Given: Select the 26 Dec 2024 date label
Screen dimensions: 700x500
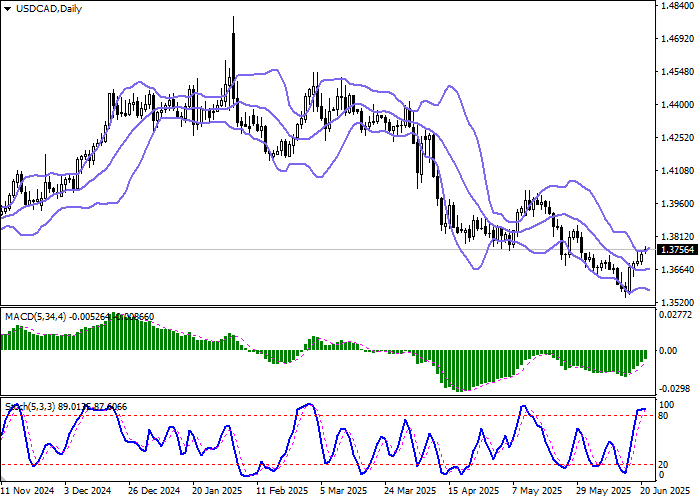Looking at the screenshot, I should click(x=155, y=491).
